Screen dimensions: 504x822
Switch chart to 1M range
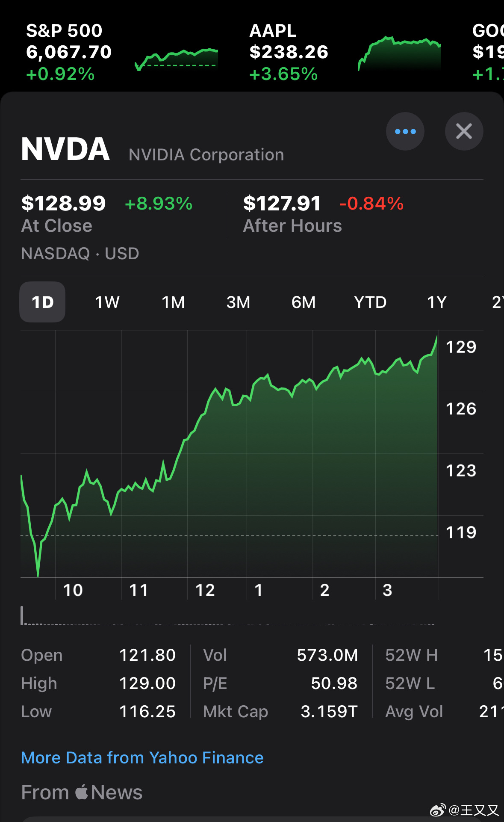coord(173,302)
